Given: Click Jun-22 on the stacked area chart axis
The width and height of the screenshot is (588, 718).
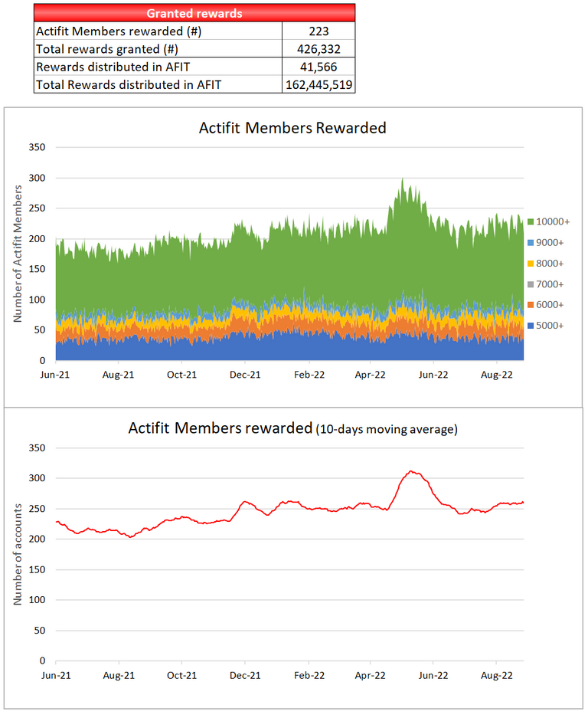Looking at the screenshot, I should [433, 375].
